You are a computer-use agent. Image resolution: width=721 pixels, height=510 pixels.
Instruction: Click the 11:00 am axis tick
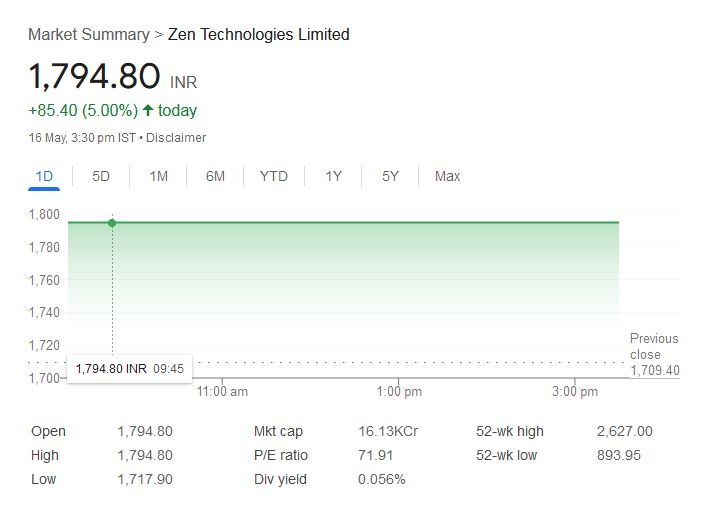coord(222,391)
